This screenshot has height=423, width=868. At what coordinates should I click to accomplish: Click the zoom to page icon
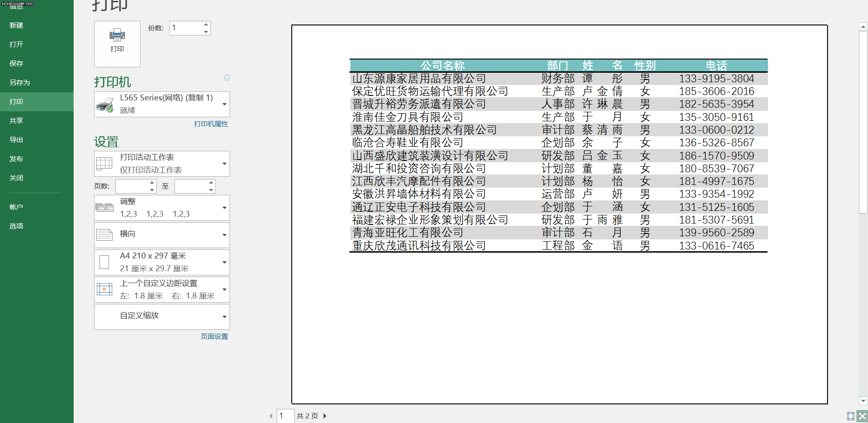(862, 416)
